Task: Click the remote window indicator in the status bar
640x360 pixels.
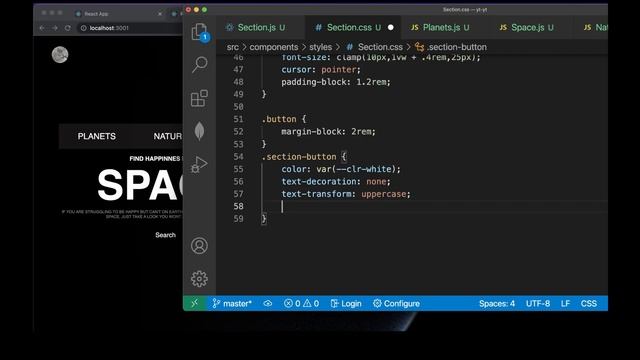Action: point(195,303)
